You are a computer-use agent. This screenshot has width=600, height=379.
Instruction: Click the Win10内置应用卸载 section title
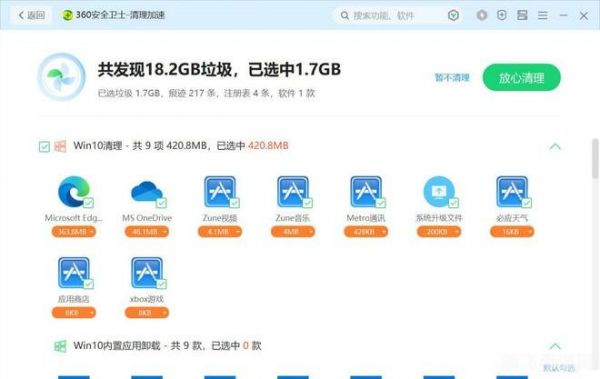[167, 346]
